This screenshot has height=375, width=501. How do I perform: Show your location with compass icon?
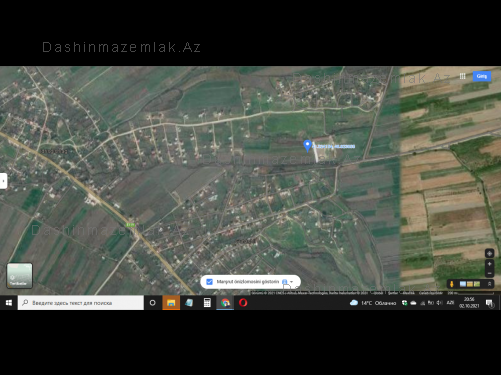pyautogui.click(x=489, y=254)
